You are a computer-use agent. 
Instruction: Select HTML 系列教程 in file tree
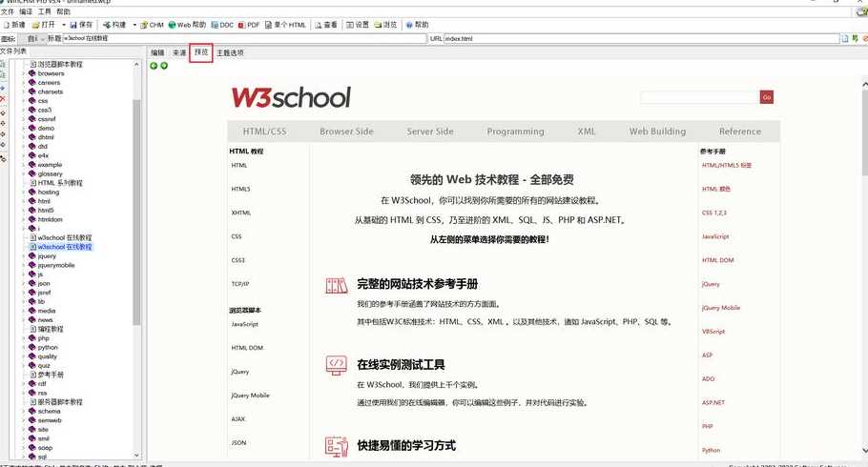point(60,183)
